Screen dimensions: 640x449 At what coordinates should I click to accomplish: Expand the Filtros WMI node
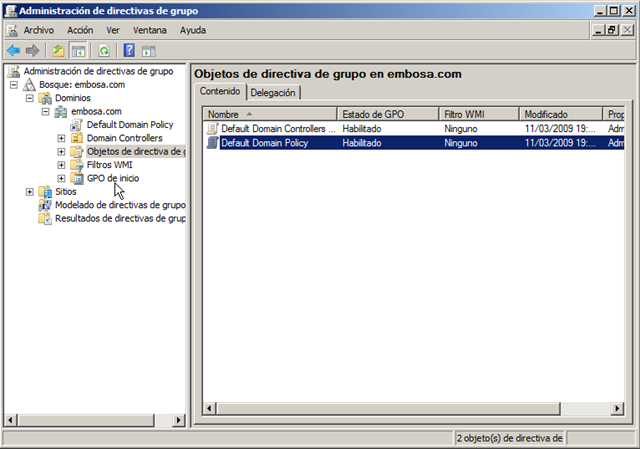click(x=62, y=165)
